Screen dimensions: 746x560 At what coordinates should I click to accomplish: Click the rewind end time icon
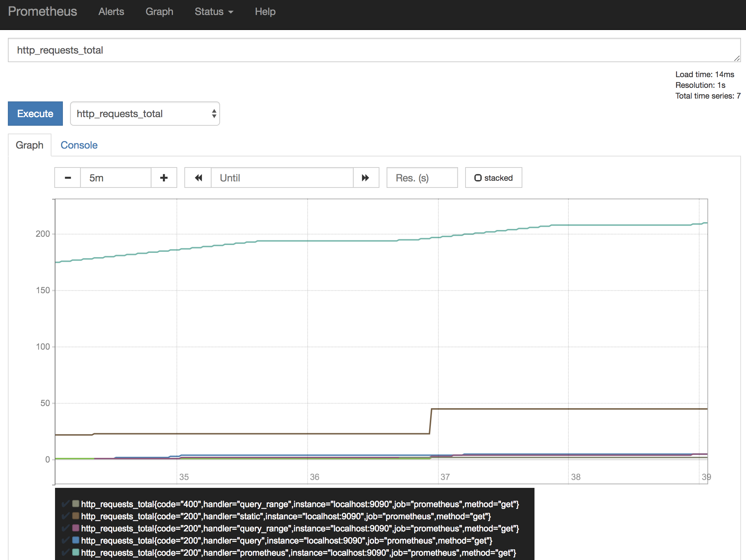[198, 178]
